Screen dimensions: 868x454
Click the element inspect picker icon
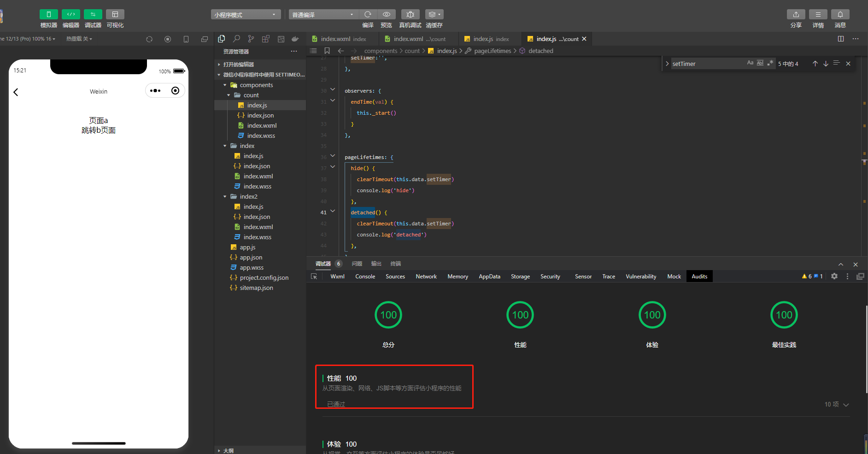(314, 277)
